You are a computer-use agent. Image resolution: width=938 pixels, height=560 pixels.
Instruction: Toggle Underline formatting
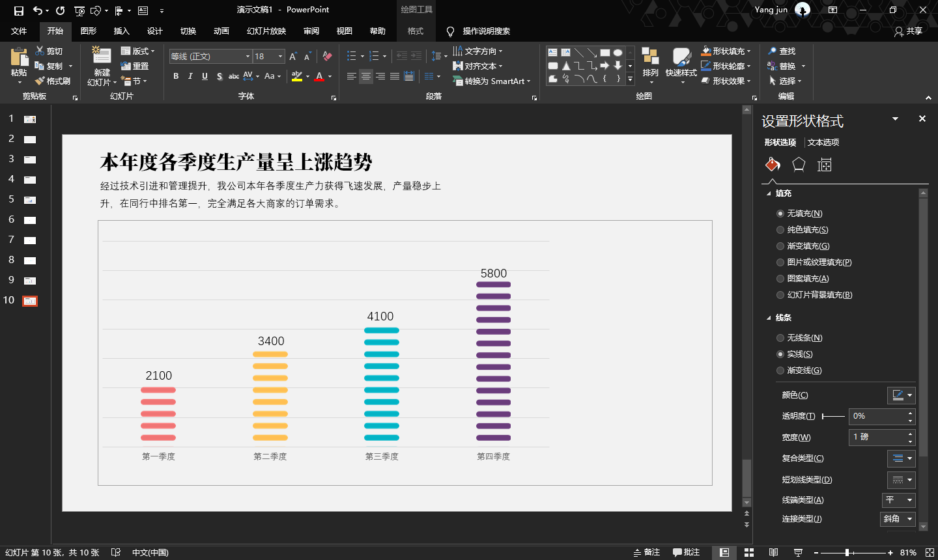[205, 76]
